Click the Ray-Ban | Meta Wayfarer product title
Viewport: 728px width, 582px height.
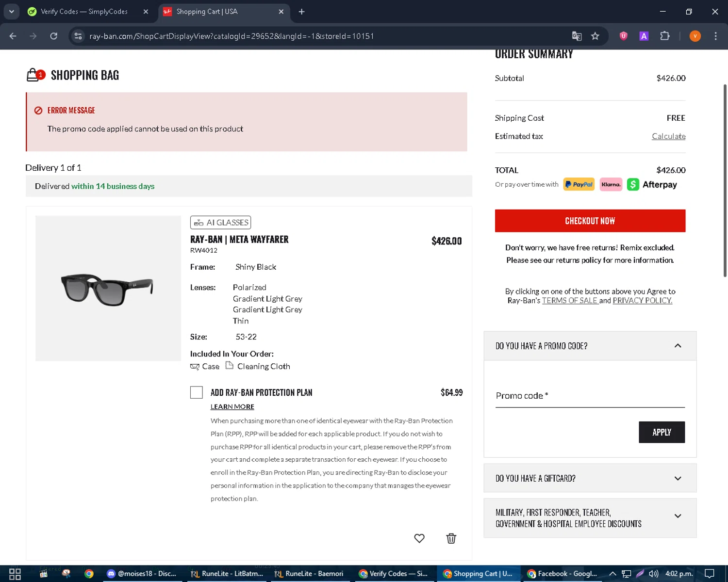(239, 239)
